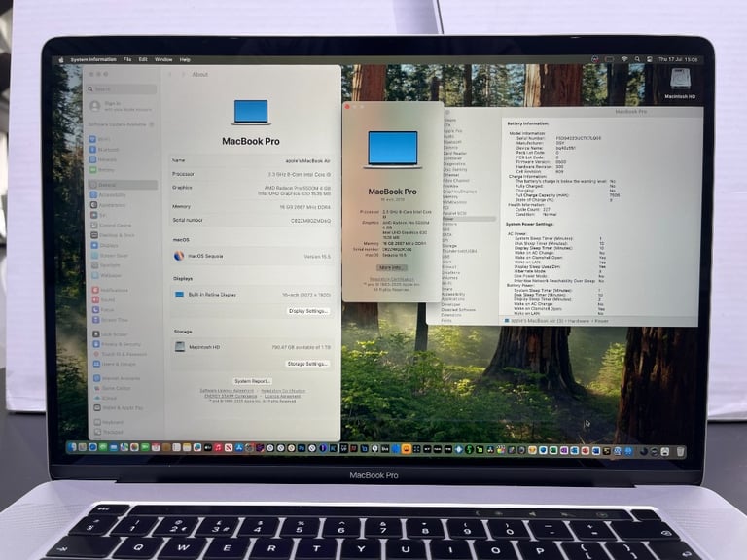
Task: Open Finder from the Dock
Action: 72,447
